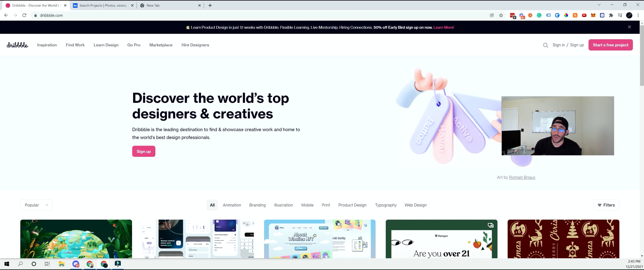Open Romain Briaux artist link
The image size is (644, 270).
pyautogui.click(x=522, y=177)
